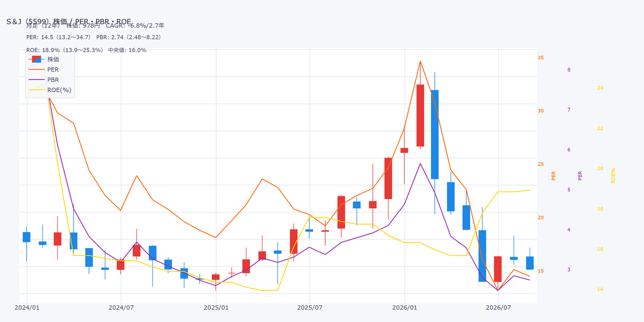Click the yellow ROE legend line swatch
The image size is (644, 322).
point(36,90)
